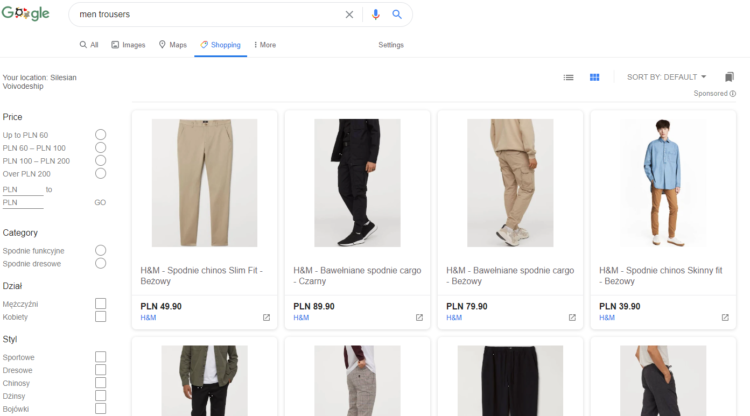Open H&M store link under PLN 89.90 product
The width and height of the screenshot is (750, 416).
[301, 318]
